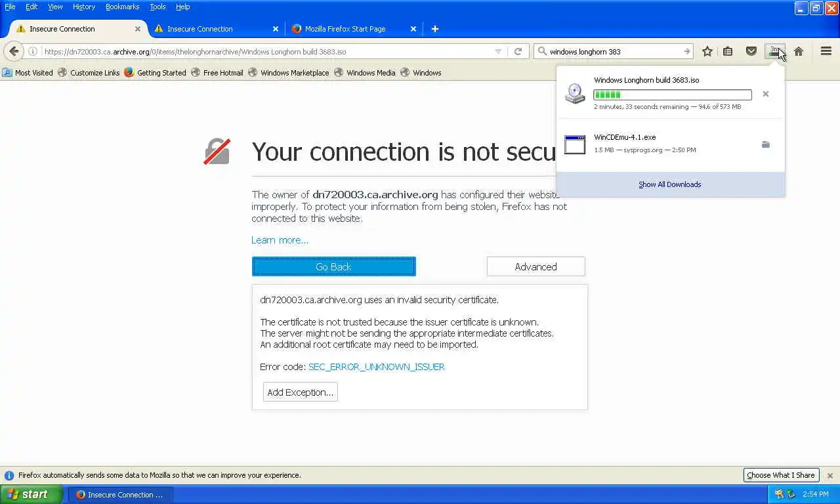Open the History menu

tap(84, 7)
